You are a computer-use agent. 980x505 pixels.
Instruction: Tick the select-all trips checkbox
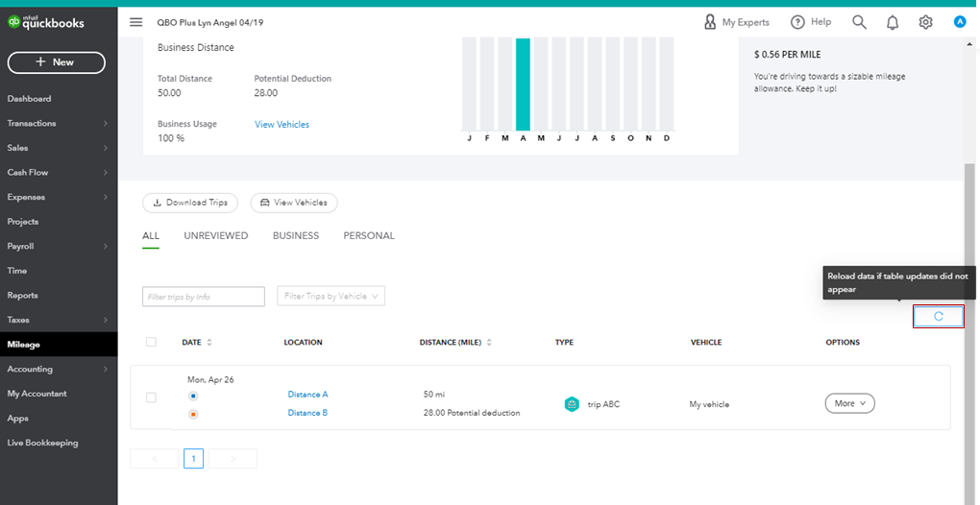[x=151, y=342]
